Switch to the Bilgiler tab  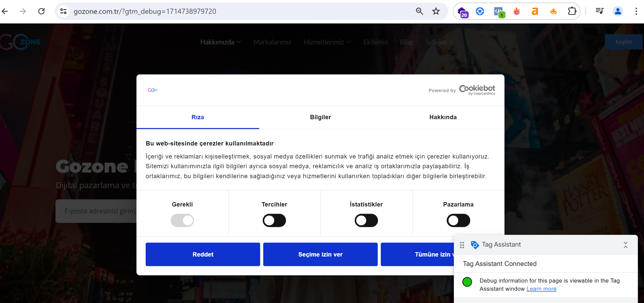click(x=320, y=117)
